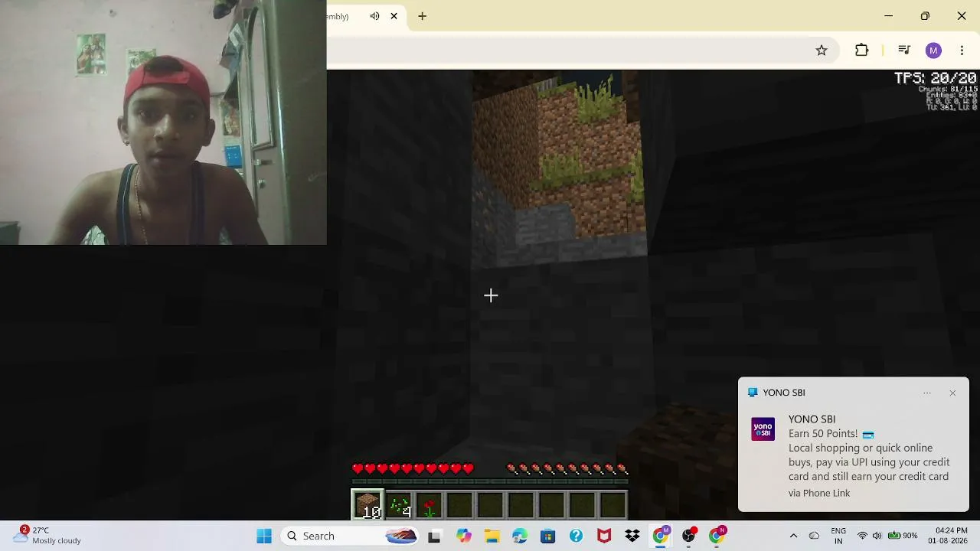
Task: Open the Get Help question-mark app
Action: [x=576, y=536]
